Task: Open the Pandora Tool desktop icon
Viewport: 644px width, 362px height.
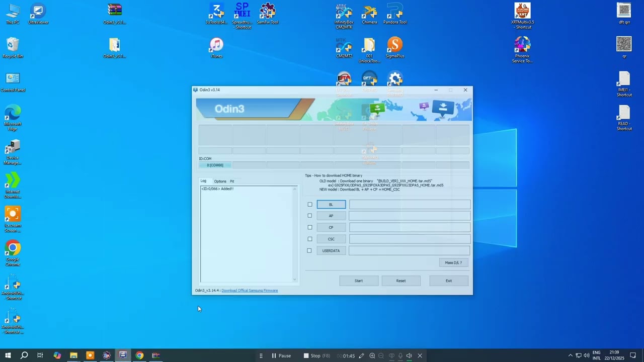Action: click(395, 14)
